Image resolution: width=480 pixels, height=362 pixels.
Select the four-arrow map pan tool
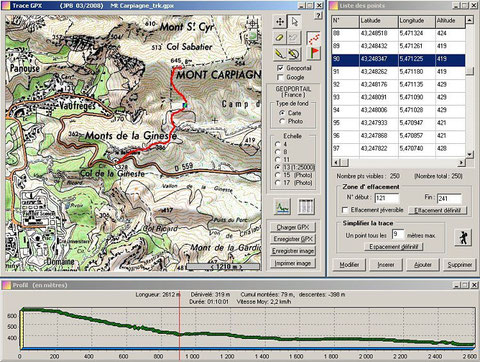[280, 22]
